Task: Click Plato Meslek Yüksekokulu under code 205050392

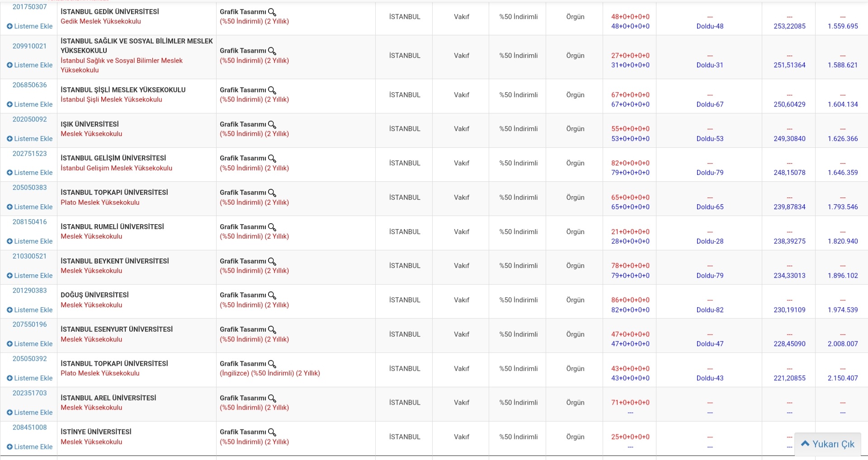Action: [x=100, y=373]
